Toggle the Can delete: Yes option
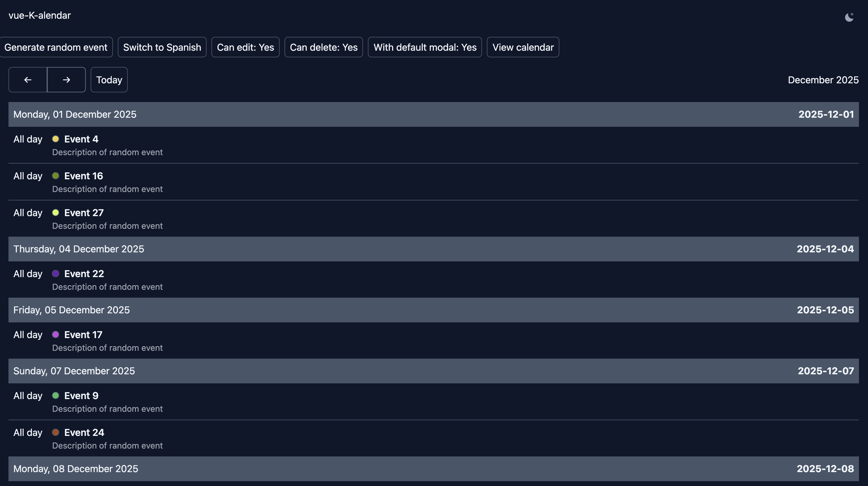Viewport: 868px width, 486px height. [x=323, y=47]
